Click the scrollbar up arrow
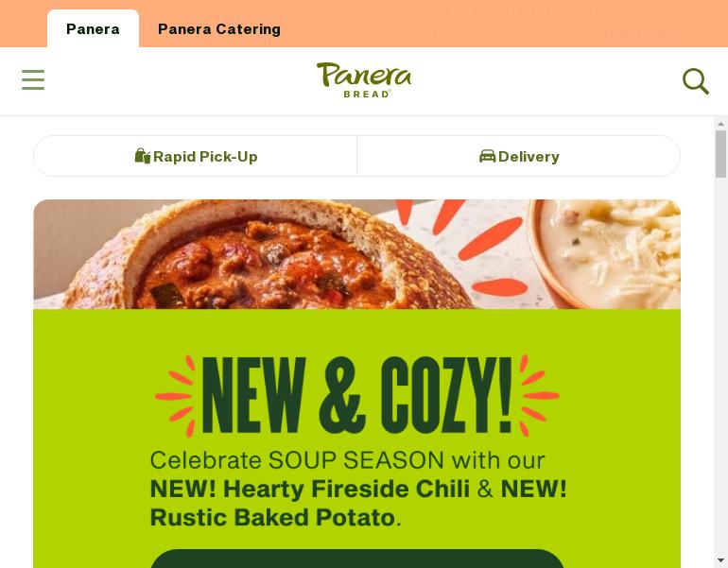The width and height of the screenshot is (728, 568). point(720,124)
